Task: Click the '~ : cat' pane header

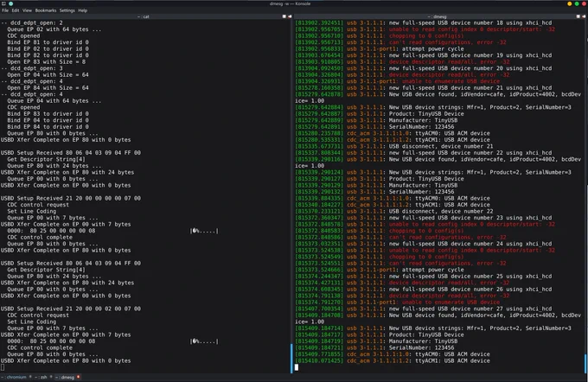Action: 144,16
